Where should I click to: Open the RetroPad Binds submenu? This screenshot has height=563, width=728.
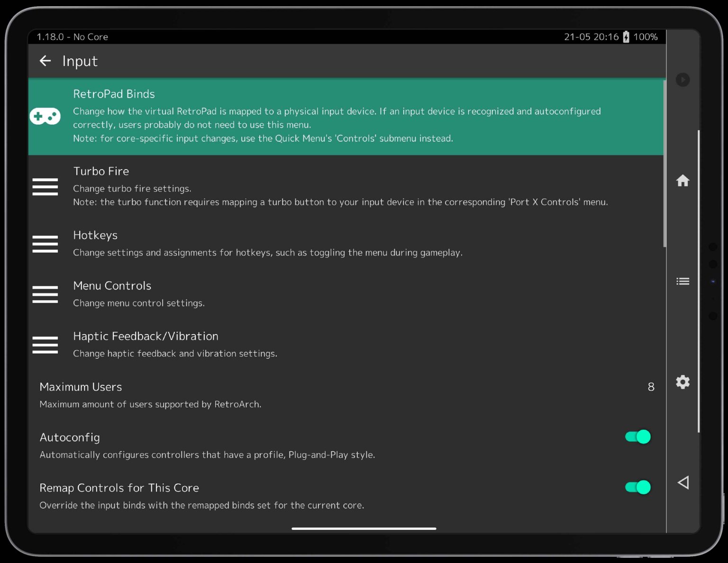(284, 116)
